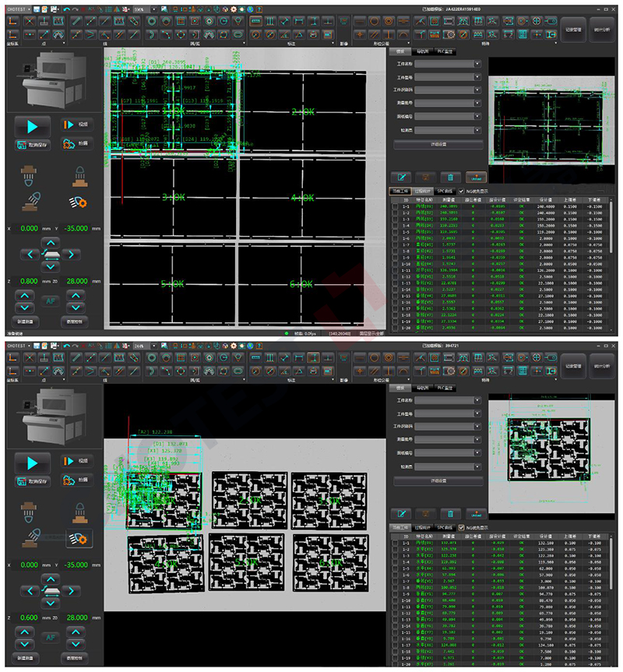Viewport: 623px width, 672px height.
Task: Open light settings gear icon in bottom window
Action: (78, 538)
